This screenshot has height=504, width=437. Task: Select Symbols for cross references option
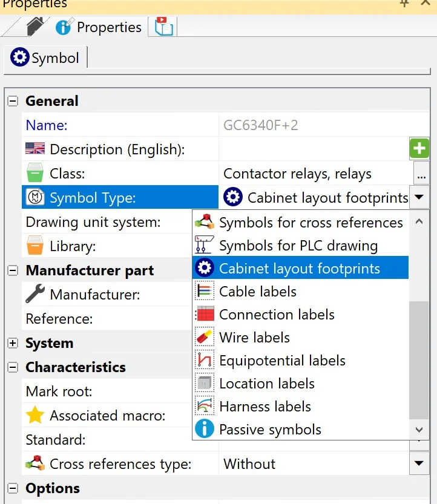click(310, 223)
